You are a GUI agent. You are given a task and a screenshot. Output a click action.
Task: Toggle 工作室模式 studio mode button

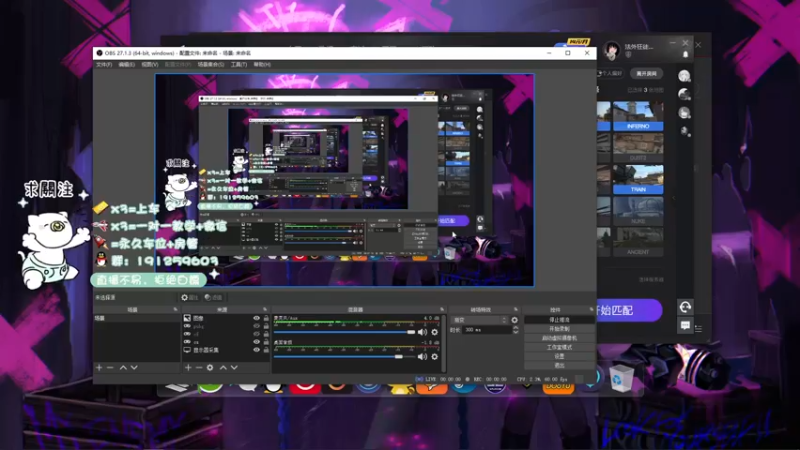click(559, 347)
